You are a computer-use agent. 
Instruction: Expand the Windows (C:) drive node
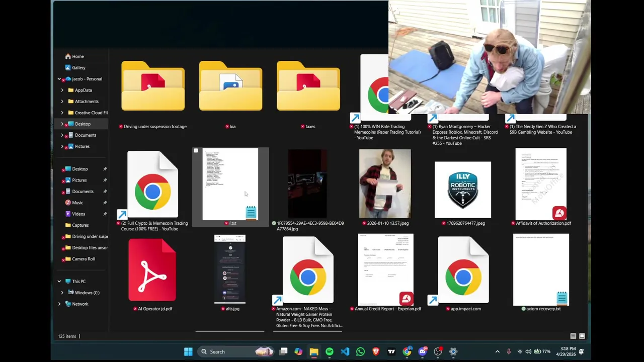pos(62,293)
